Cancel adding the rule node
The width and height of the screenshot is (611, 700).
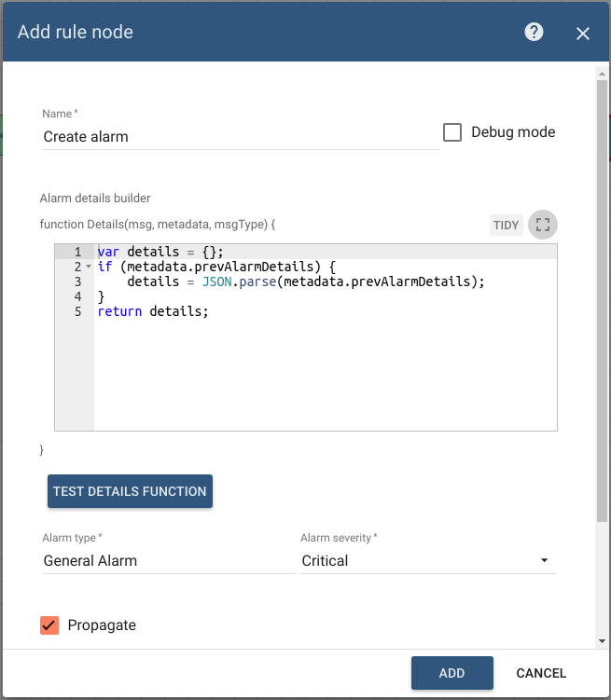[541, 673]
